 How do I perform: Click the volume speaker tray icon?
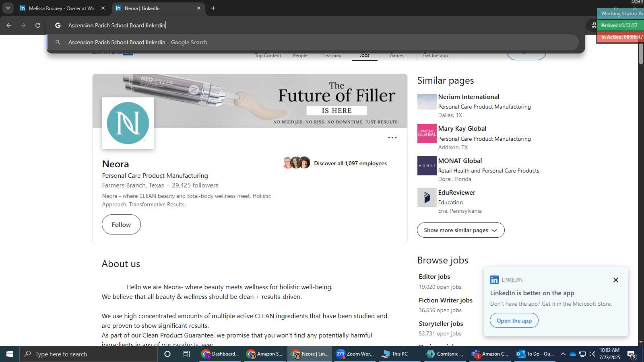pyautogui.click(x=592, y=354)
